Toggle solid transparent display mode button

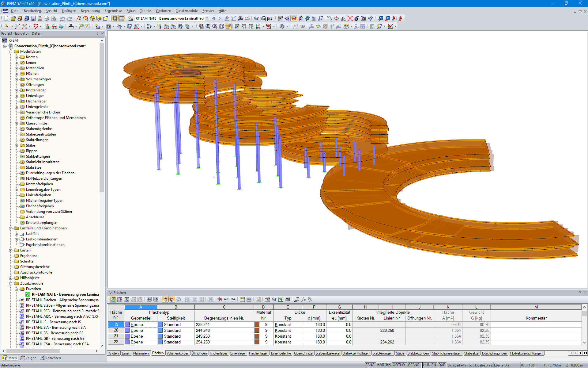pyautogui.click(x=228, y=26)
